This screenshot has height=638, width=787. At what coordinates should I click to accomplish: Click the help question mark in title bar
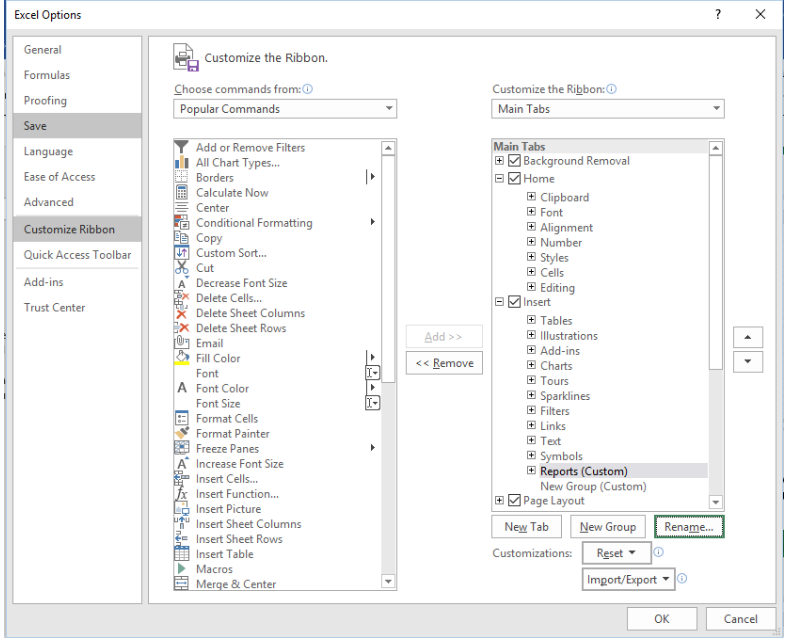point(718,14)
